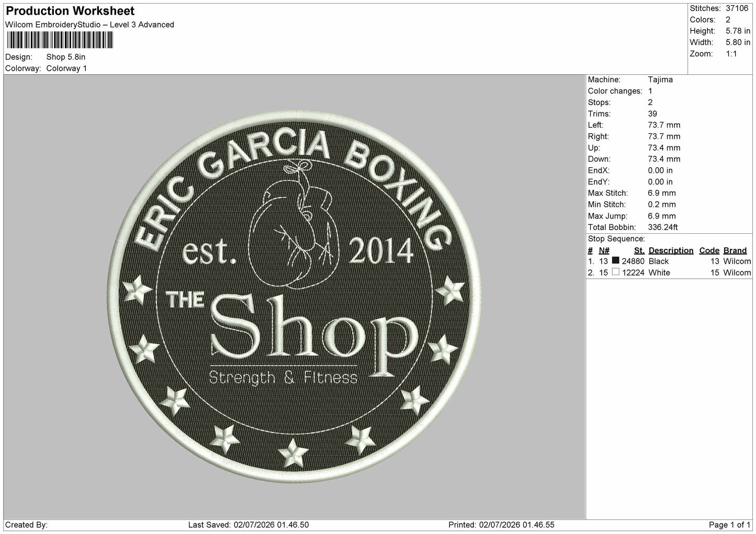Image resolution: width=756 pixels, height=534 pixels.
Task: Click the Up value 73.4 mm
Action: [664, 148]
